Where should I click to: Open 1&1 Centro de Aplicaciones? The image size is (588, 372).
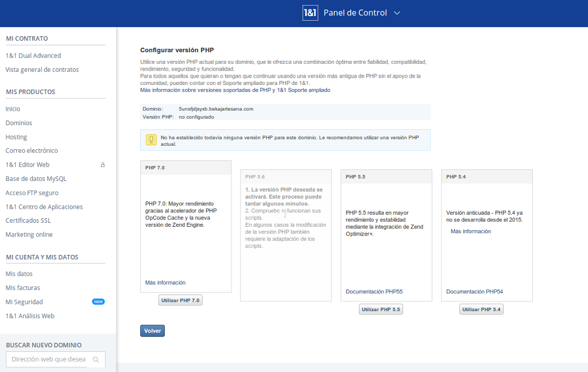click(44, 207)
